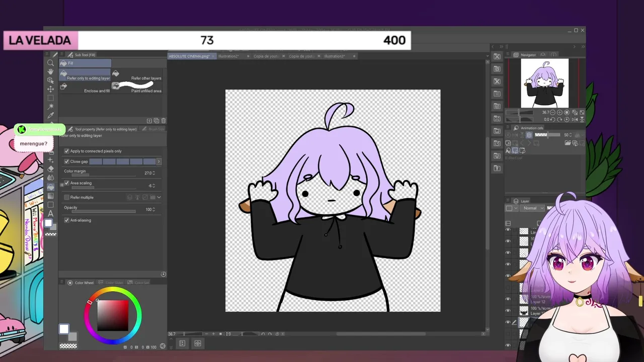
Task: Select the Eyedropper tool
Action: pyautogui.click(x=50, y=116)
